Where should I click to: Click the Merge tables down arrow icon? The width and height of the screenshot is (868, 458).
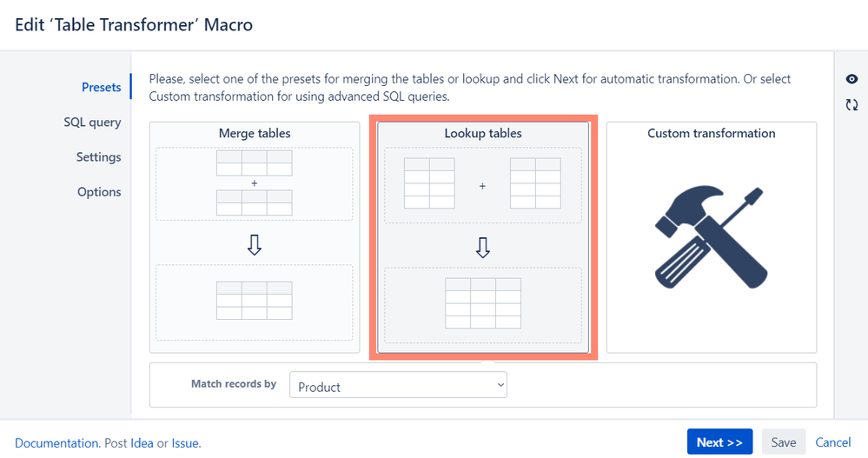(254, 244)
